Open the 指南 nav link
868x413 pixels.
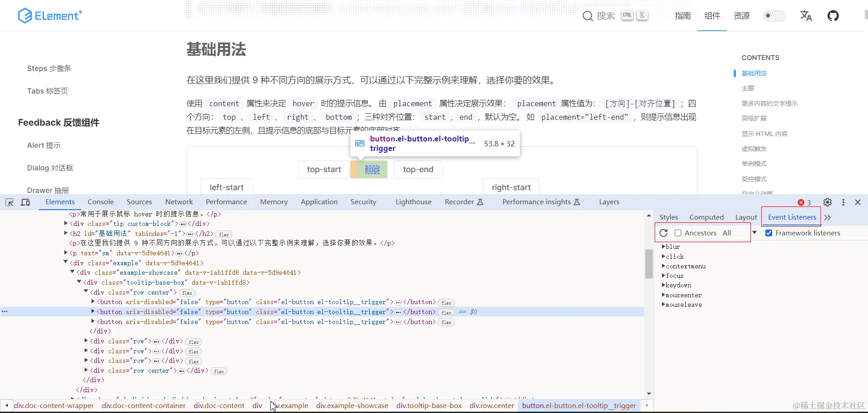click(x=683, y=16)
